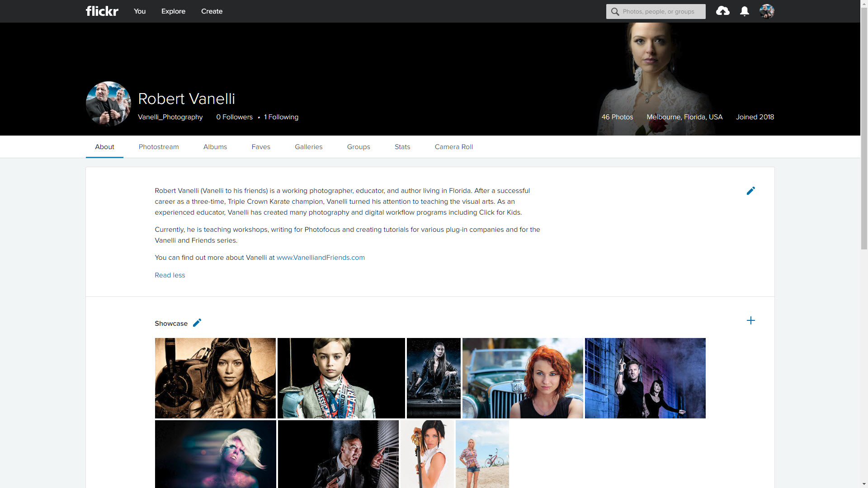The width and height of the screenshot is (868, 488).
Task: Click the upload cloud icon
Action: coord(722,11)
